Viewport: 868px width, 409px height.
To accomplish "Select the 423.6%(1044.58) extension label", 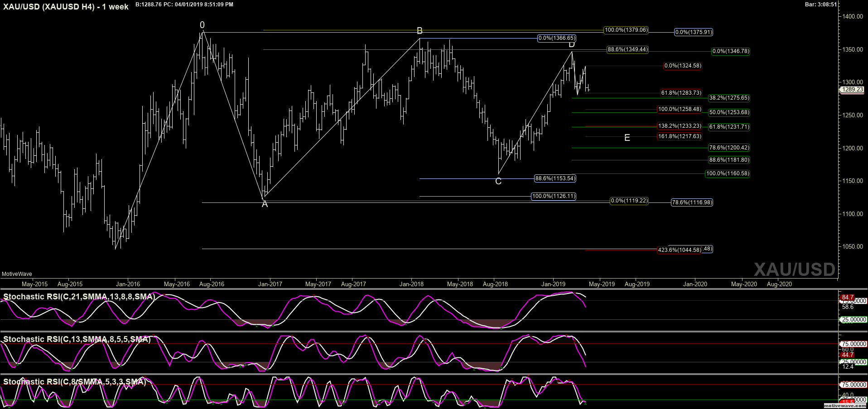I will click(x=680, y=250).
